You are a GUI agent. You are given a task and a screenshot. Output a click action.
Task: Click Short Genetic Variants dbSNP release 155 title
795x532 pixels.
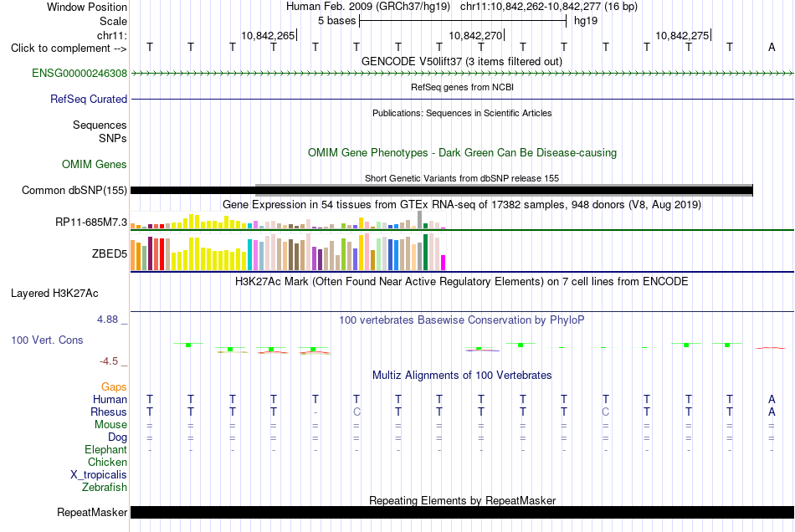pyautogui.click(x=462, y=178)
